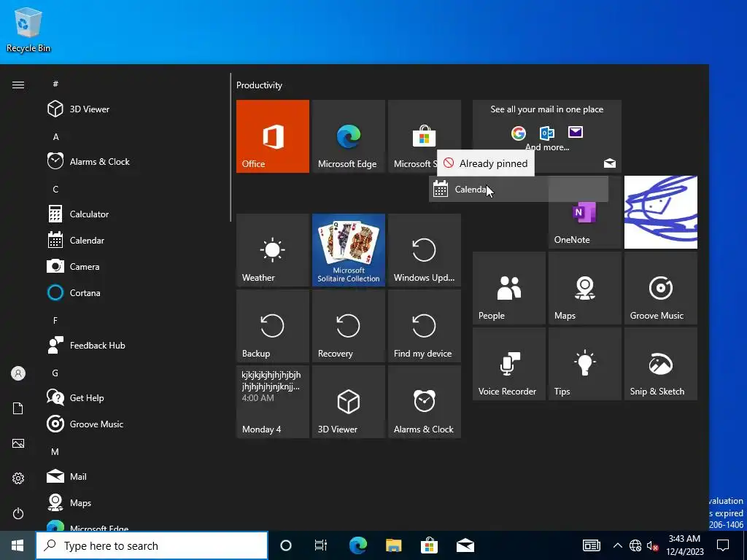This screenshot has height=560, width=747.
Task: Open the Power options button
Action: click(18, 513)
